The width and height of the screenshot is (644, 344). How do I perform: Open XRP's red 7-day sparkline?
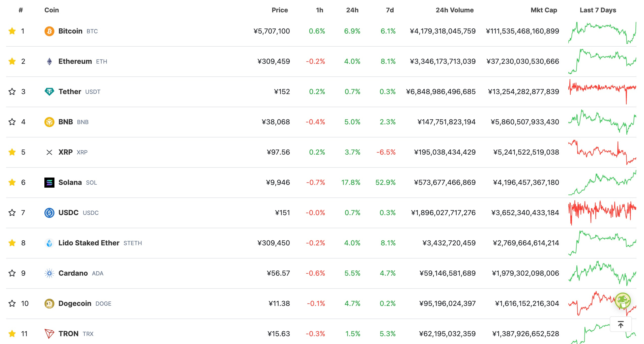click(x=602, y=152)
